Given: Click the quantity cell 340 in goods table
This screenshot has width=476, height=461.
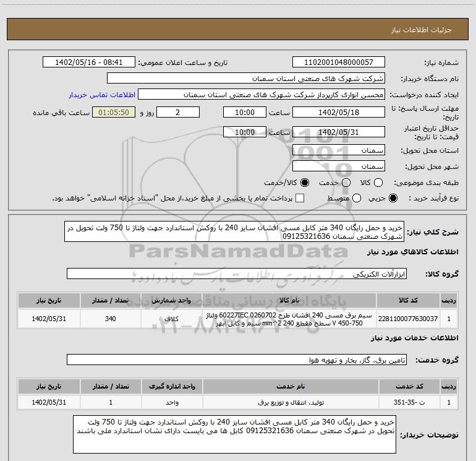Looking at the screenshot, I should [111, 319].
